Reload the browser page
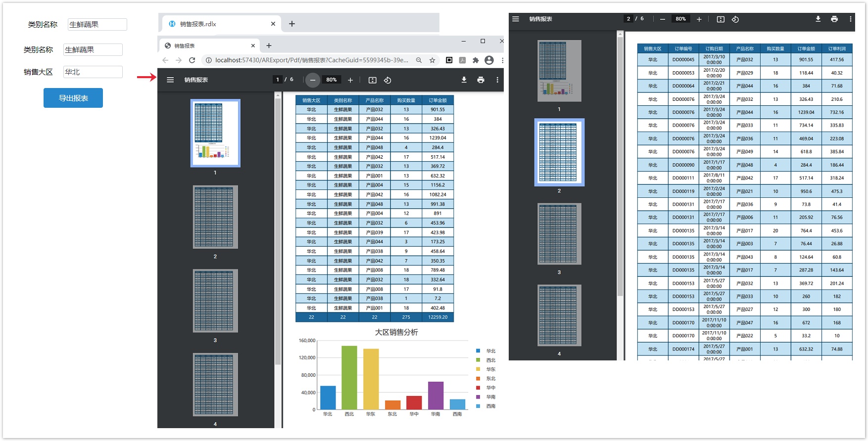Image resolution: width=868 pixels, height=441 pixels. tap(192, 60)
